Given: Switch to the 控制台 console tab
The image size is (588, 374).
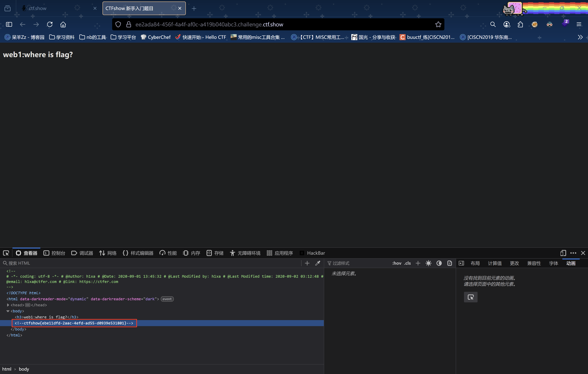Looking at the screenshot, I should point(54,253).
